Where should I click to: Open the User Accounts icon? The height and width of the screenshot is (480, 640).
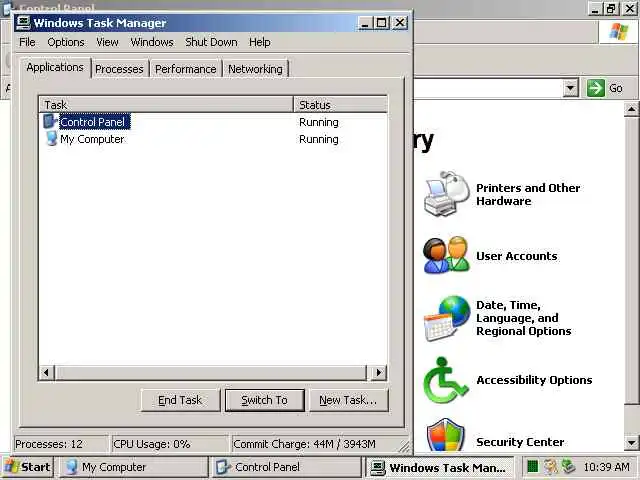click(x=446, y=255)
